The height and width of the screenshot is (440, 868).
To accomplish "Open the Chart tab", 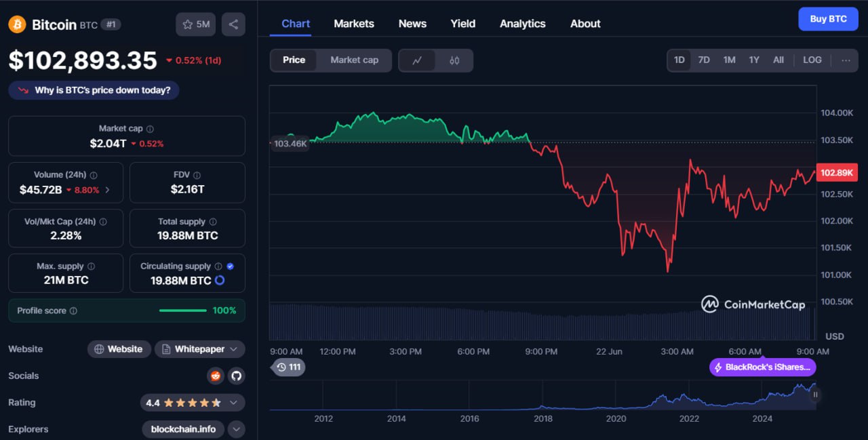I will coord(296,24).
